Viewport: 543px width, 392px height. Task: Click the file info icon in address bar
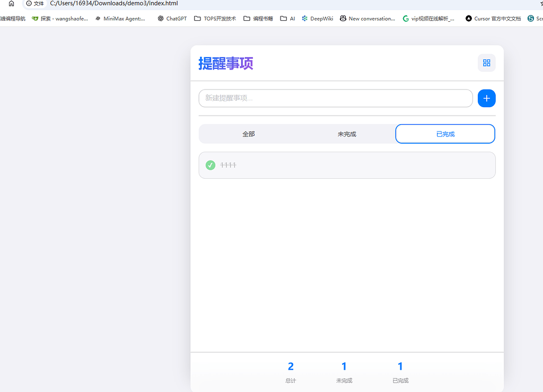coord(29,4)
